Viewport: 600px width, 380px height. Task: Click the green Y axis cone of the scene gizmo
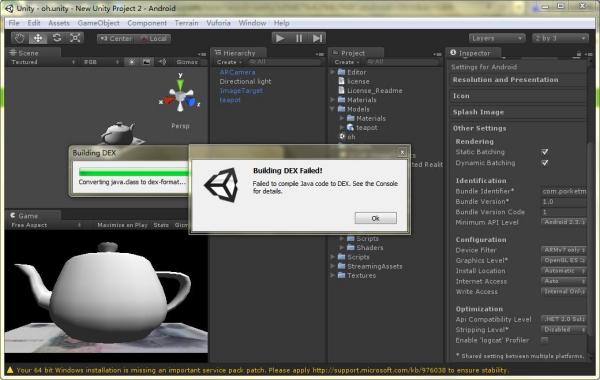[x=180, y=85]
